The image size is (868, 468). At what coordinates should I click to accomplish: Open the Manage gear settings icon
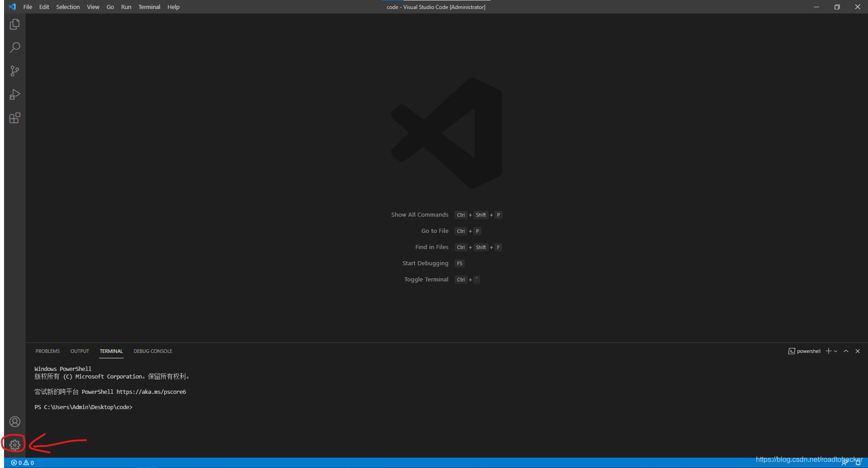click(15, 445)
